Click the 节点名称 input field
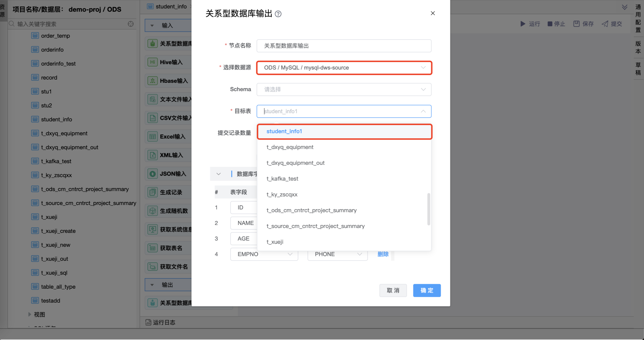The image size is (644, 340). [344, 46]
